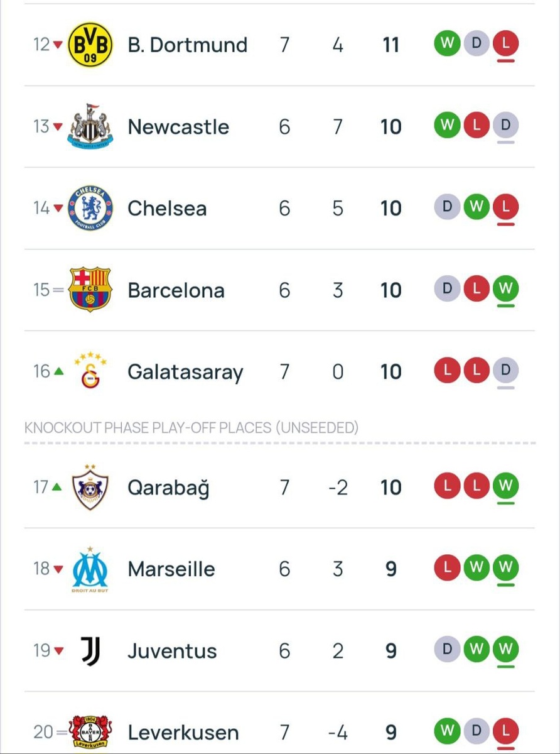Tap Qarabağ's latest win form badge
560x754 pixels.
coord(505,487)
